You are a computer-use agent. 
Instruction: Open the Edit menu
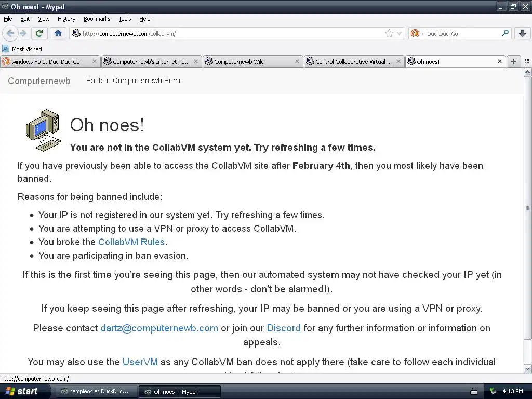click(x=25, y=19)
